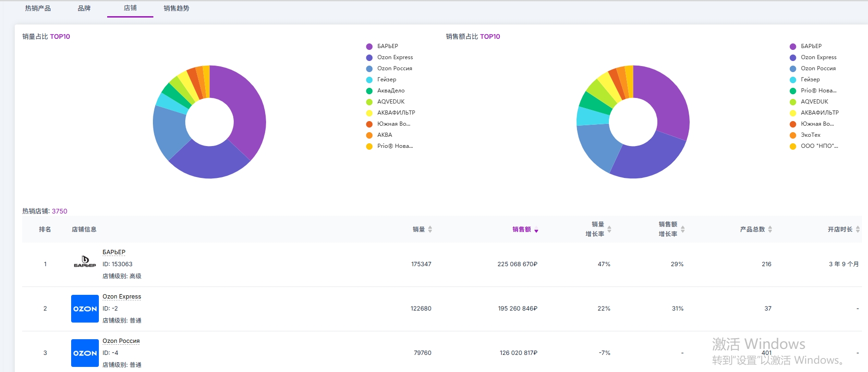This screenshot has width=868, height=372.
Task: Toggle Prio® Нова... legend entry in 销量占比 chart
Action: click(x=389, y=146)
